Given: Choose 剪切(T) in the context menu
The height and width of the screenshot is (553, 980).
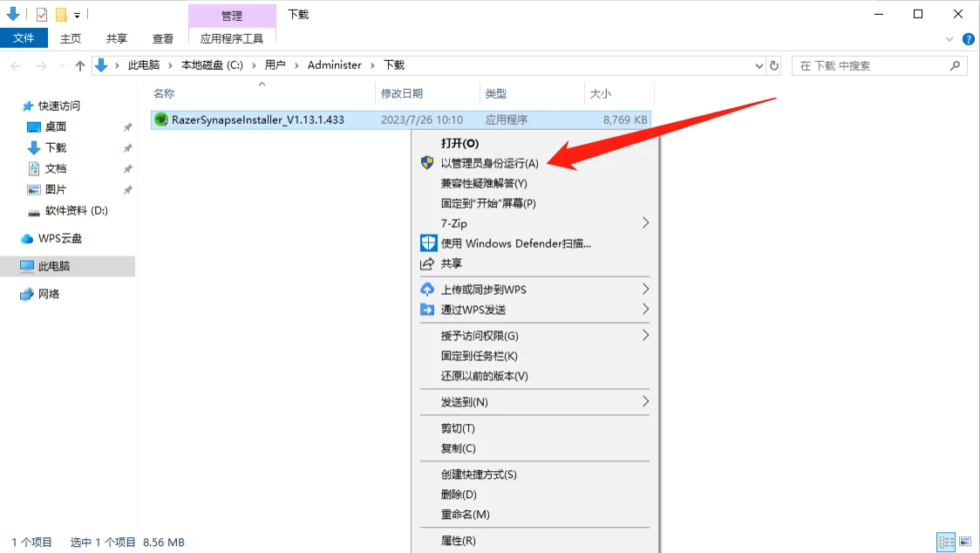Looking at the screenshot, I should coord(535,428).
